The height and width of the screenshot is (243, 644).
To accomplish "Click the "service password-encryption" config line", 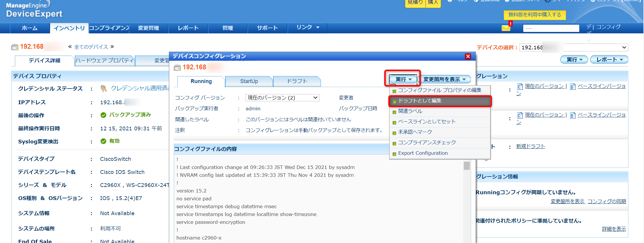I will coord(211,222).
